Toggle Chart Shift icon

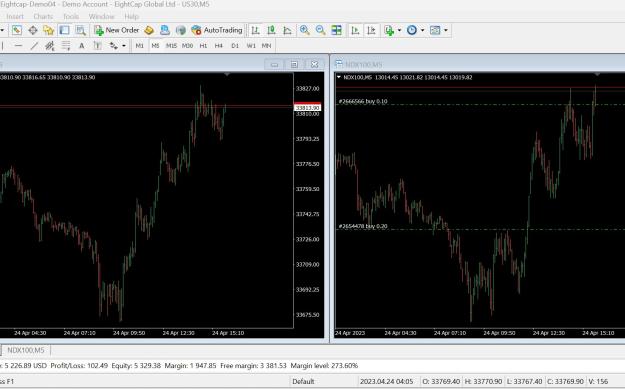tap(371, 30)
